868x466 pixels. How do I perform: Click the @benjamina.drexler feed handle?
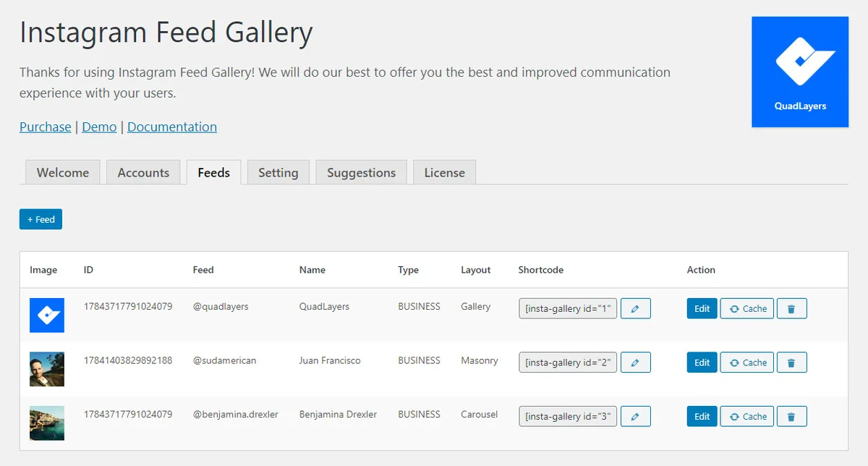point(235,414)
